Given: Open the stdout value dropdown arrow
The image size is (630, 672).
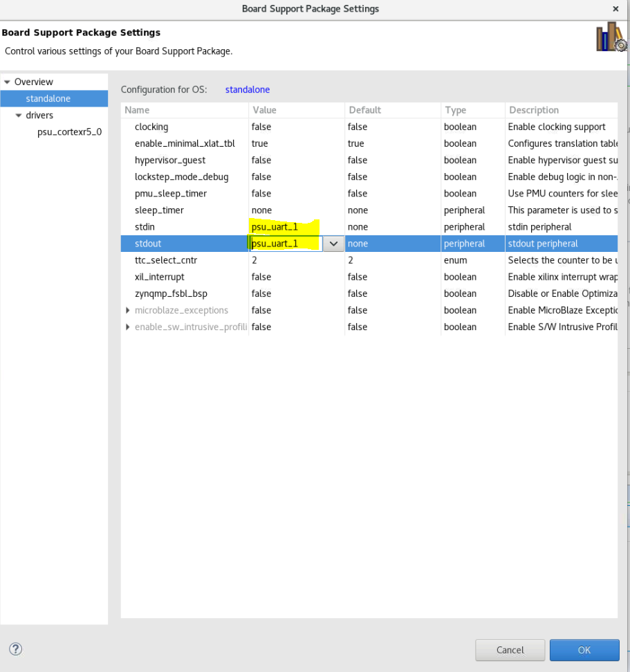Looking at the screenshot, I should 333,244.
